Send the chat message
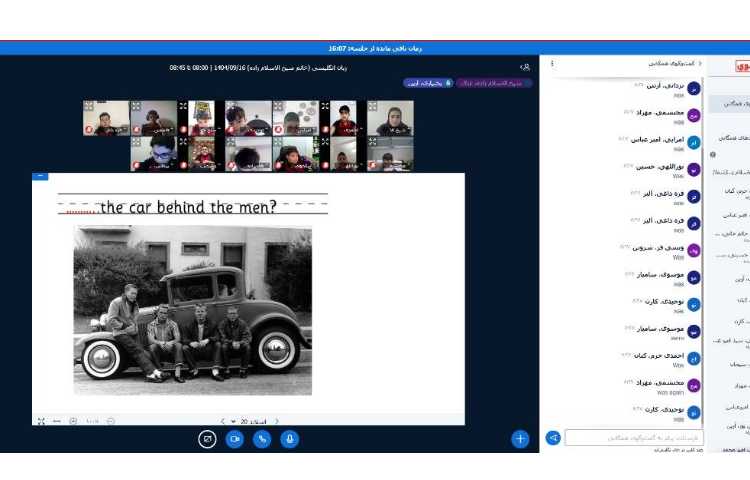The width and height of the screenshot is (750, 480). pyautogui.click(x=553, y=438)
